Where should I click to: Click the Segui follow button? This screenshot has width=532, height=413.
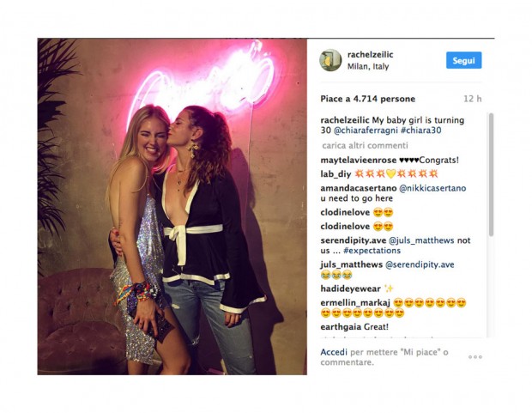pos(464,60)
